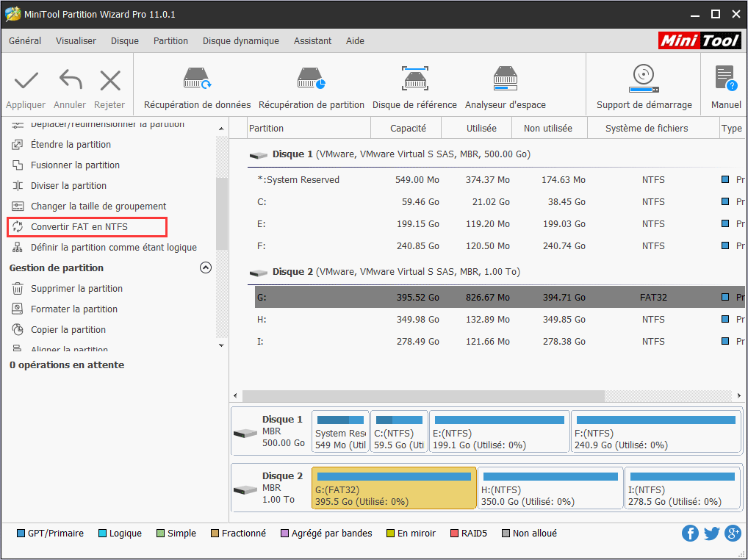Click the action panel scroll up arrow
This screenshot has height=560, width=748.
pos(221,129)
